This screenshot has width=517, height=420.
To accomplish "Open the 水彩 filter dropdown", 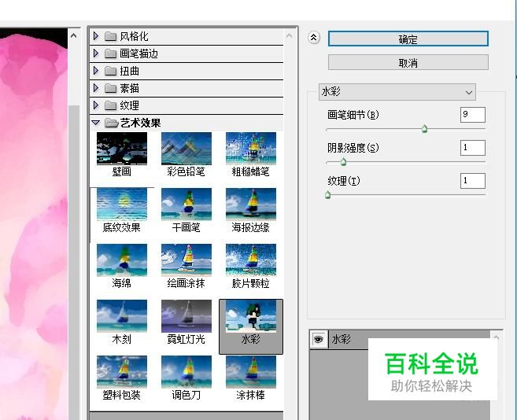I will pyautogui.click(x=397, y=92).
